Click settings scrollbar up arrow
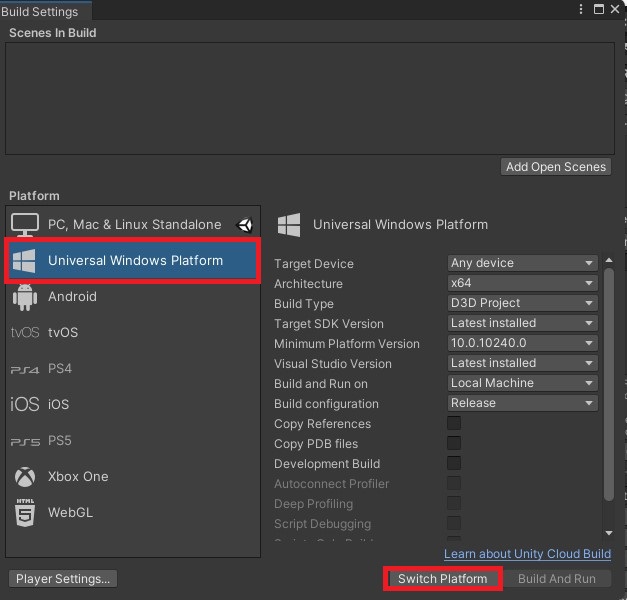Screen dimensions: 627x600 (609, 260)
